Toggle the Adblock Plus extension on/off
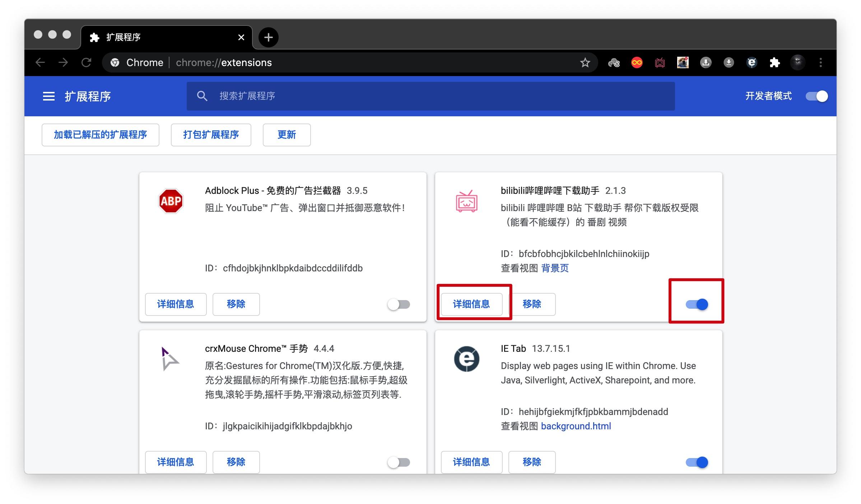Viewport: 861px width, 504px height. click(399, 303)
